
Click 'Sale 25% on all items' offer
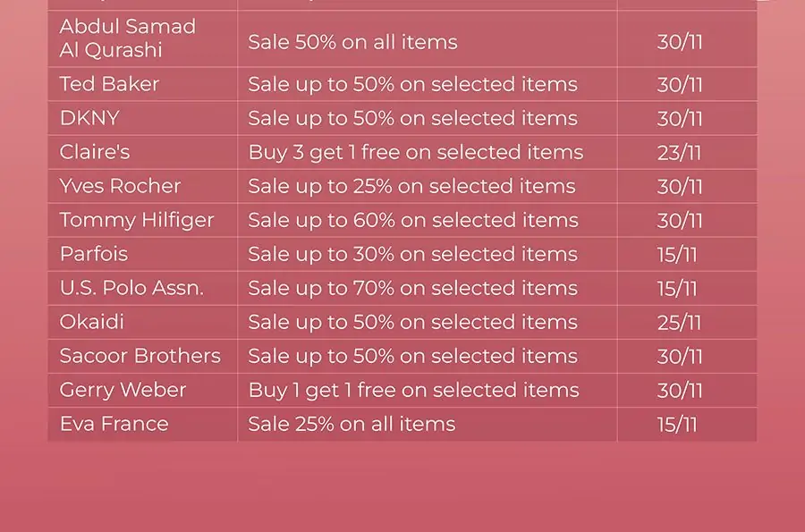(352, 424)
